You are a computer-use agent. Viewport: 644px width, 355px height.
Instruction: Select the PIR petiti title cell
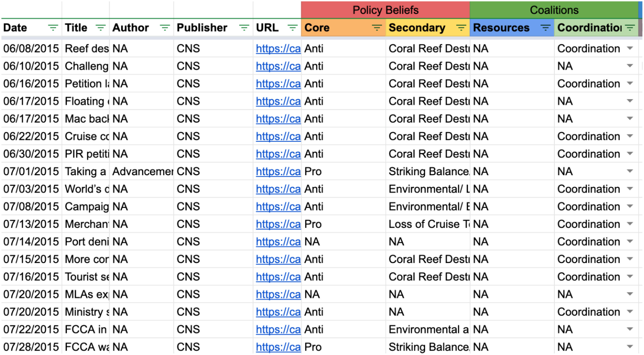pyautogui.click(x=85, y=154)
